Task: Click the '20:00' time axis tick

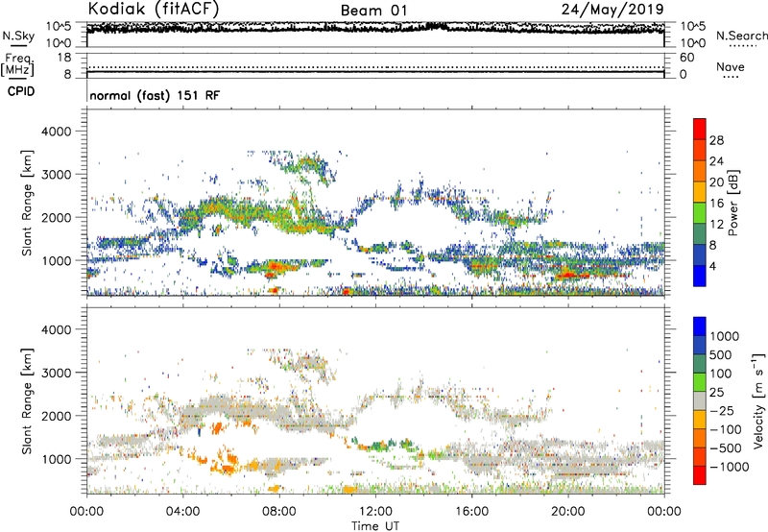Action: pyautogui.click(x=567, y=512)
